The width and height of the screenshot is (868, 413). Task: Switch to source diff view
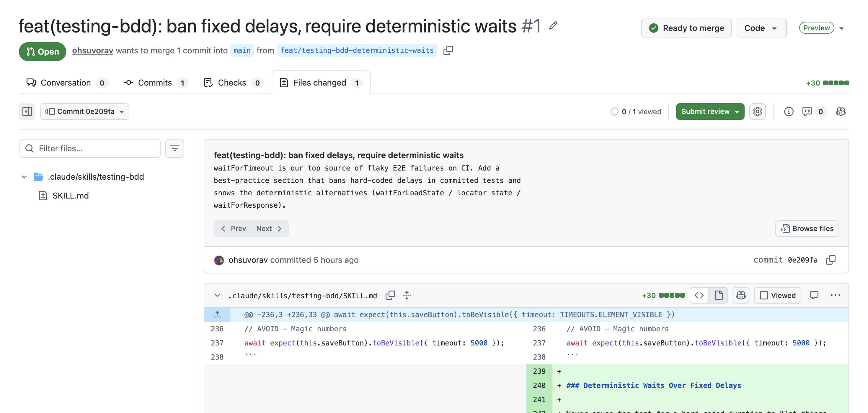point(699,295)
